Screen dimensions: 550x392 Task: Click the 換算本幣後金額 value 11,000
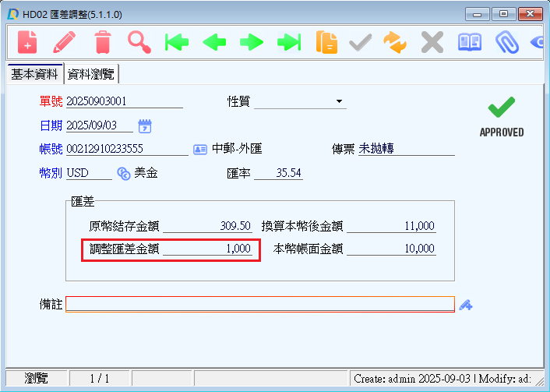391,226
